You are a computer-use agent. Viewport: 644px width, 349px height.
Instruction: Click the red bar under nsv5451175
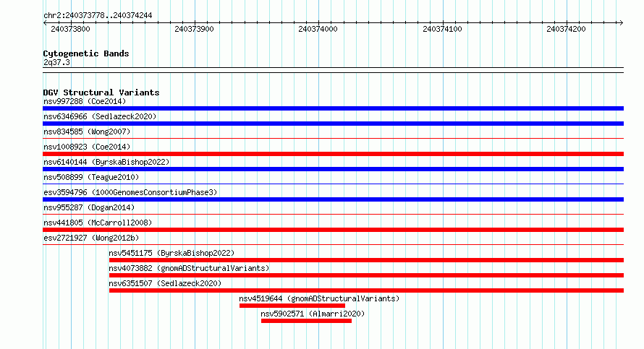[366, 260]
